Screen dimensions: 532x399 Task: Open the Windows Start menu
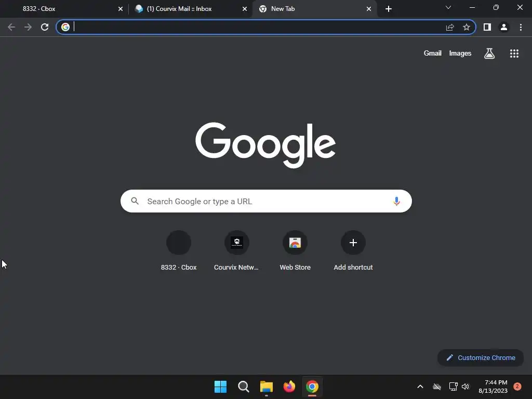click(220, 387)
